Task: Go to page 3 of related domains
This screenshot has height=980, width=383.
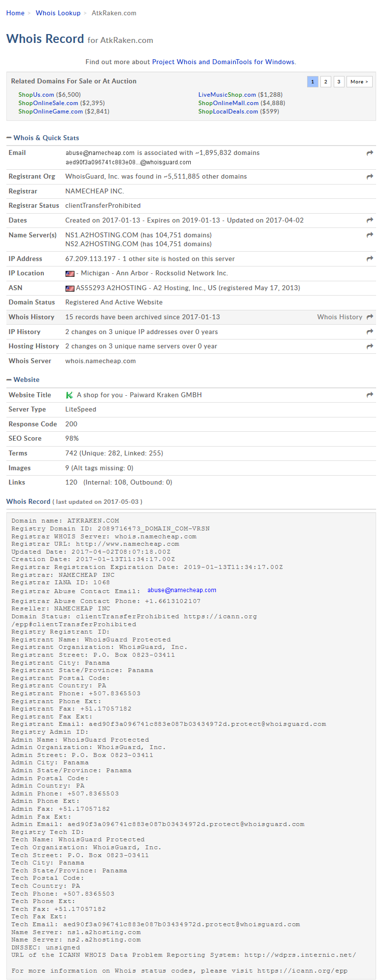Action: point(339,82)
